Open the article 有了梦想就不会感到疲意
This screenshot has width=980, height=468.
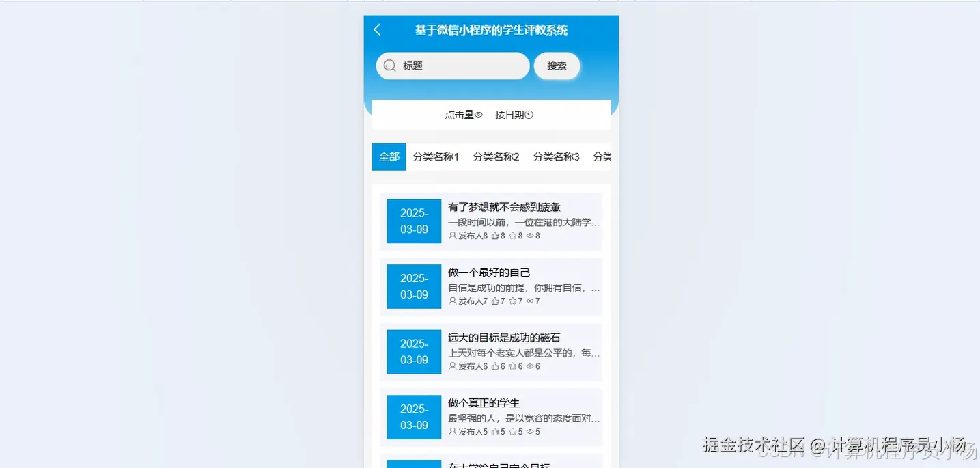click(x=504, y=207)
